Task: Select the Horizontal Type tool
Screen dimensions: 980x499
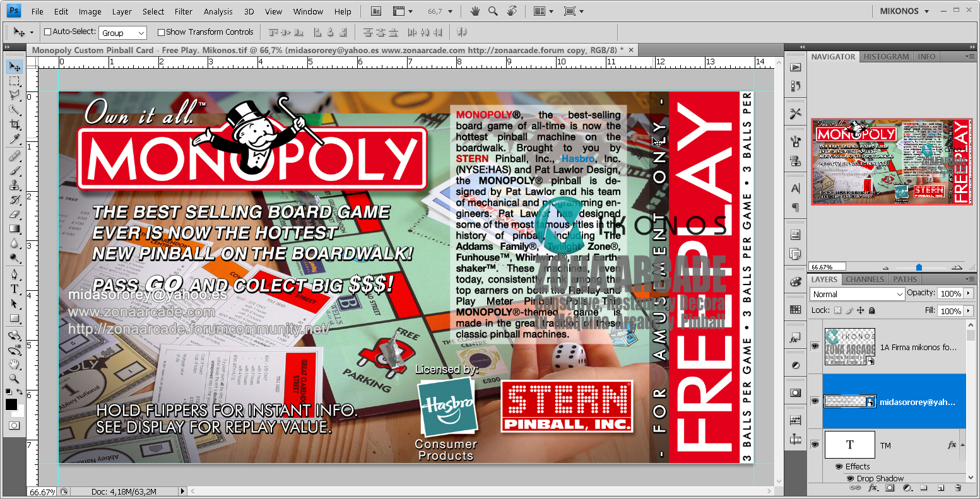Action: coord(15,289)
